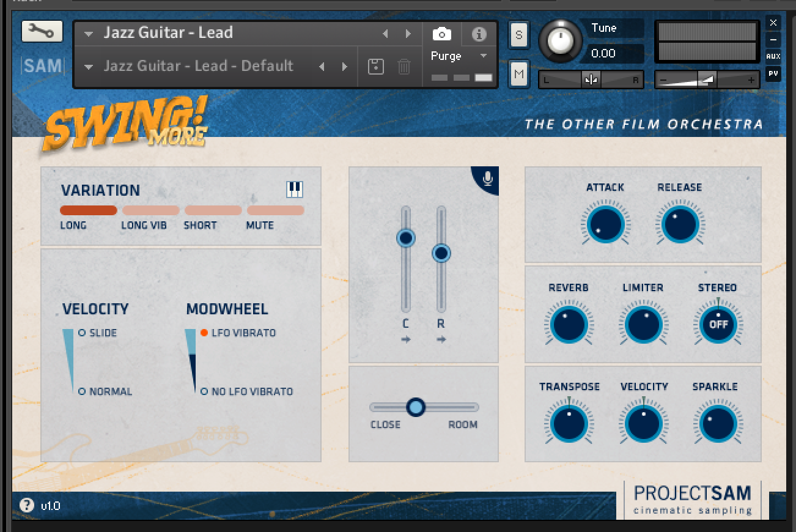Toggle the AUX sends button
Viewport: 796px width, 532px height.
773,56
